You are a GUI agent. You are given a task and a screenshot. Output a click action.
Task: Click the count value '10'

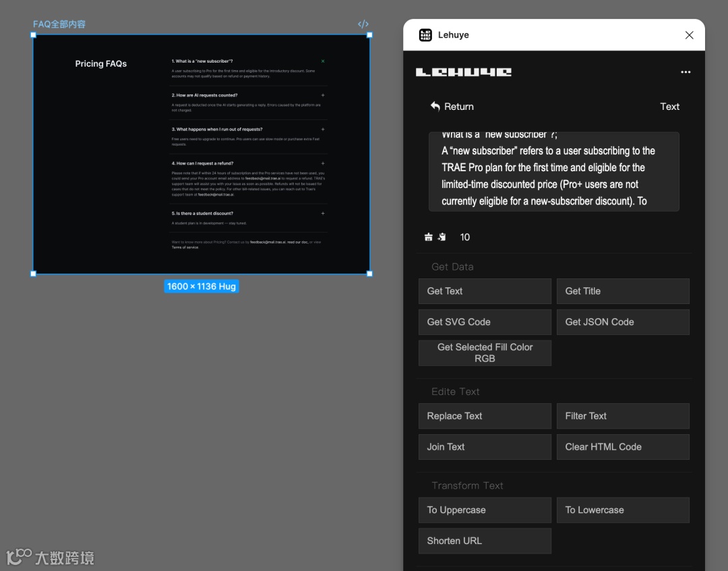tap(464, 237)
